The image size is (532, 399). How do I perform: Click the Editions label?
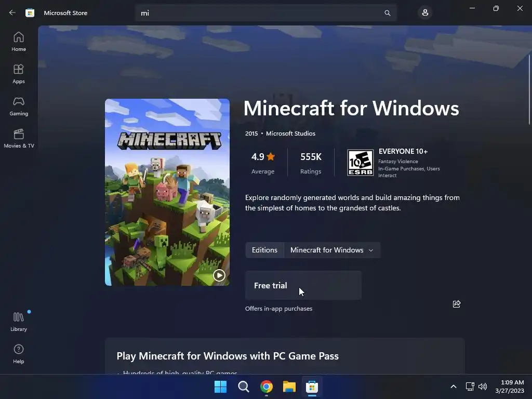click(264, 250)
